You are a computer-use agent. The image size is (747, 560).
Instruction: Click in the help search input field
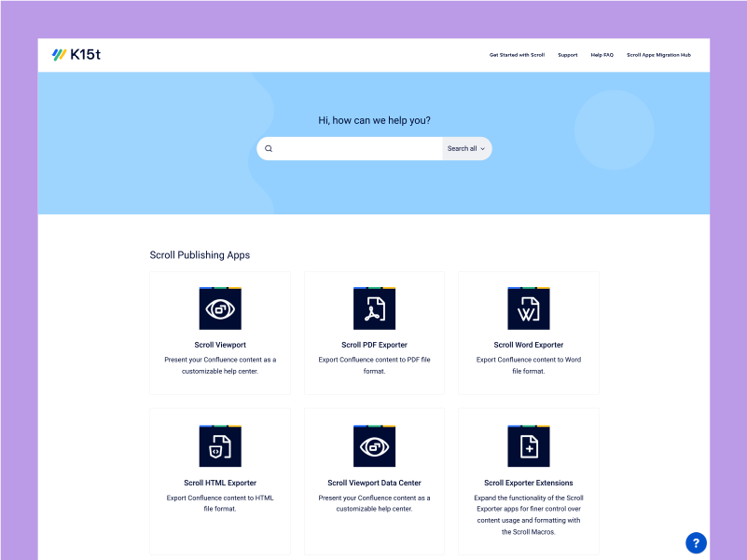coord(356,148)
